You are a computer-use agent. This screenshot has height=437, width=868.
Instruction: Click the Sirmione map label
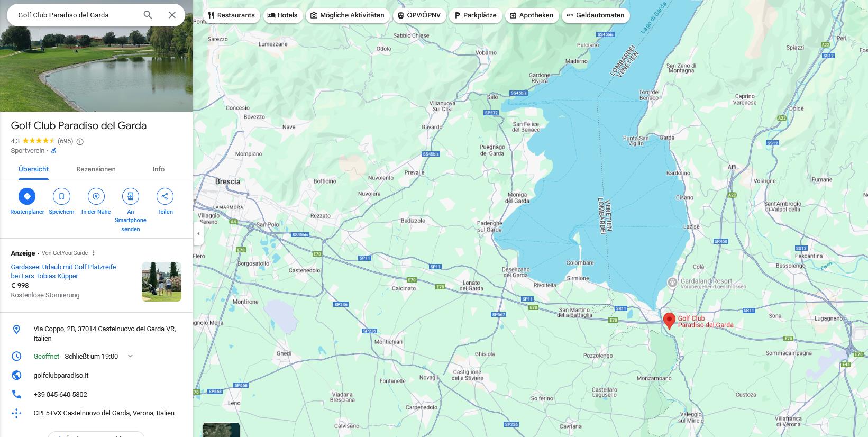(x=578, y=278)
